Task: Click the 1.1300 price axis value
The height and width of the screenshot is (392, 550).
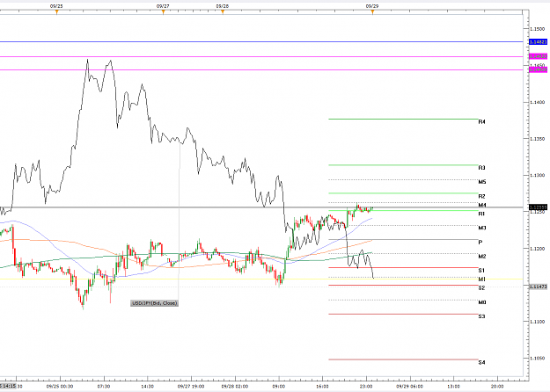Action: [538, 175]
